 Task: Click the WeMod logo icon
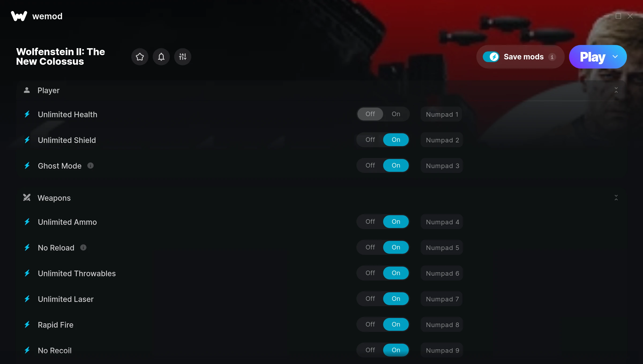point(19,16)
